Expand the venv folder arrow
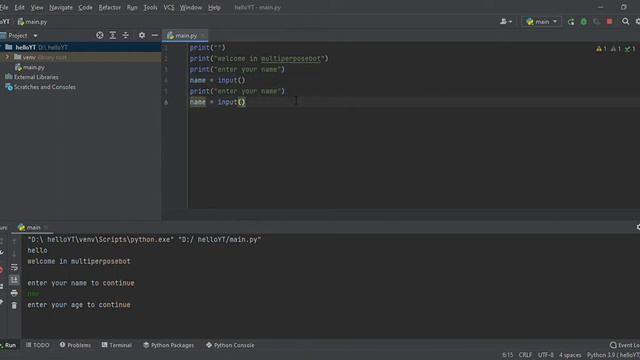 [x=7, y=57]
